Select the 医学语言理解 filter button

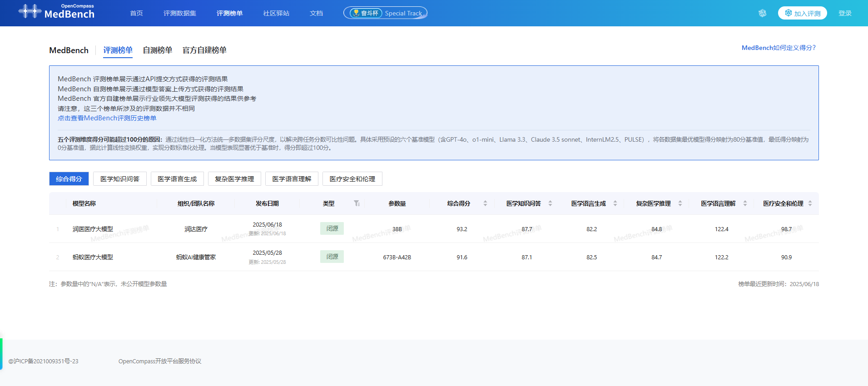tap(292, 179)
